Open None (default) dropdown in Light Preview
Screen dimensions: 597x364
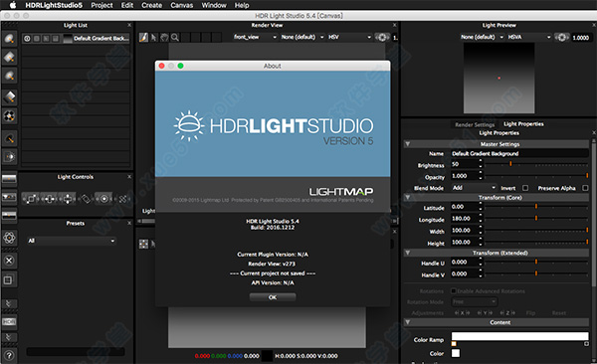482,38
